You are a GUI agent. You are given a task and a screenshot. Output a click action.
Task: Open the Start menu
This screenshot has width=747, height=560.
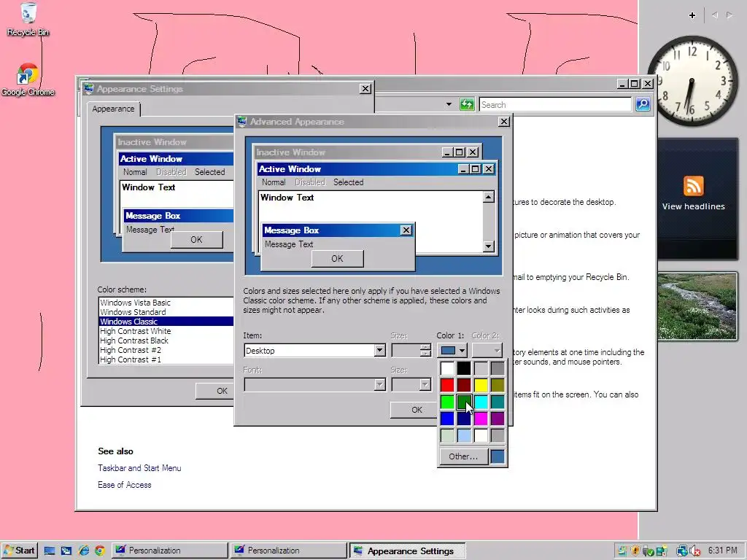(19, 551)
